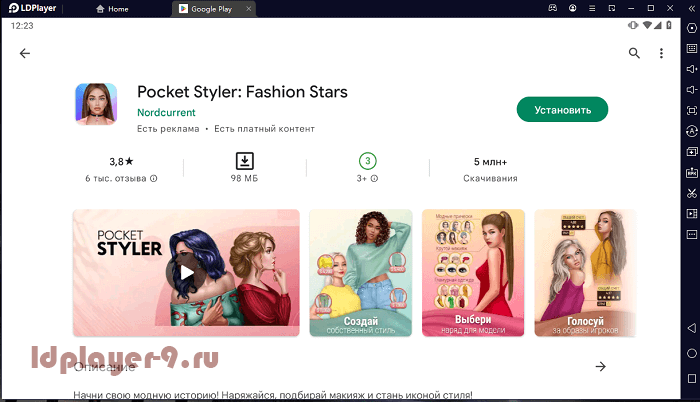Open the LDPlayer account icon
This screenshot has height=402, width=700.
[x=572, y=8]
